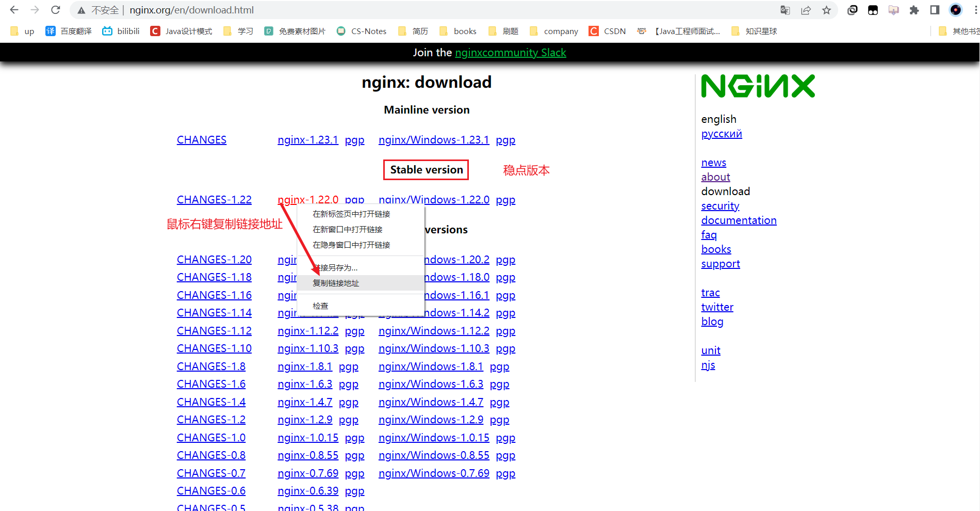Open the faq sidebar link
Viewport: 980px width, 511px height.
[709, 235]
